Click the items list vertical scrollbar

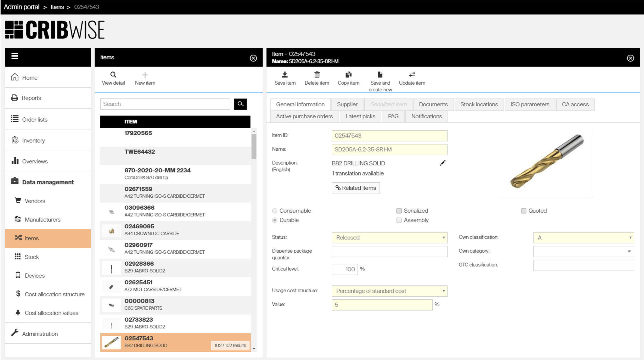coord(254,147)
